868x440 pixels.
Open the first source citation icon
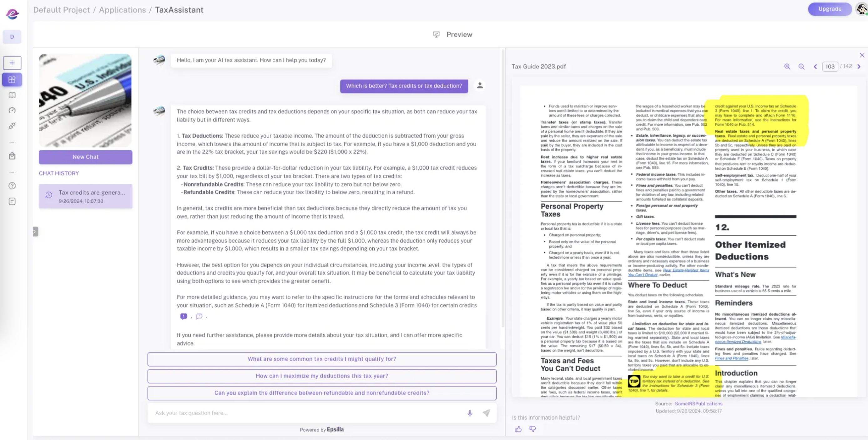tap(183, 316)
